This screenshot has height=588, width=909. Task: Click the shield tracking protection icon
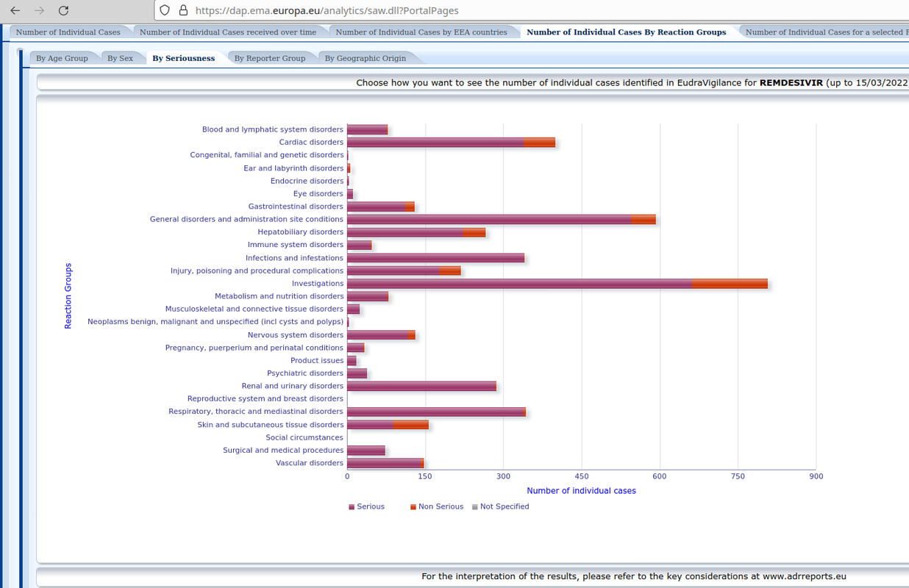(x=165, y=10)
